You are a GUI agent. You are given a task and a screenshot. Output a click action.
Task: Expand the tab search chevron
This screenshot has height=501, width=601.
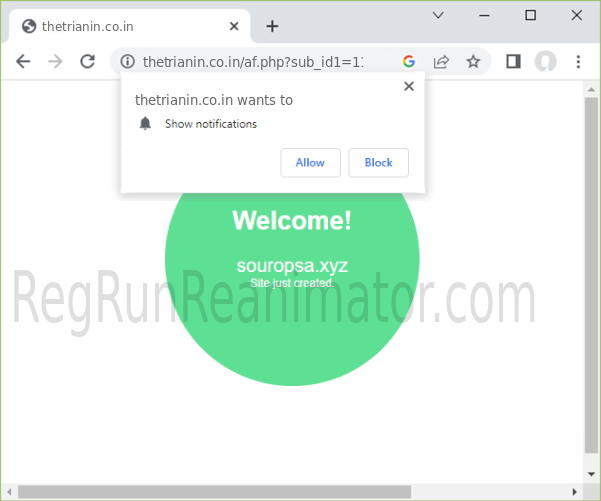coord(438,15)
